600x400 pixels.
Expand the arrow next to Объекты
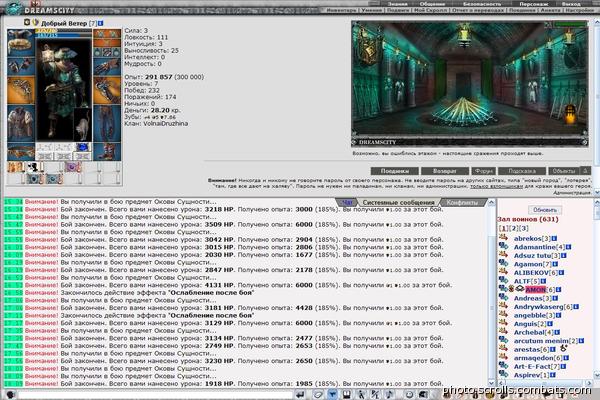[x=585, y=171]
